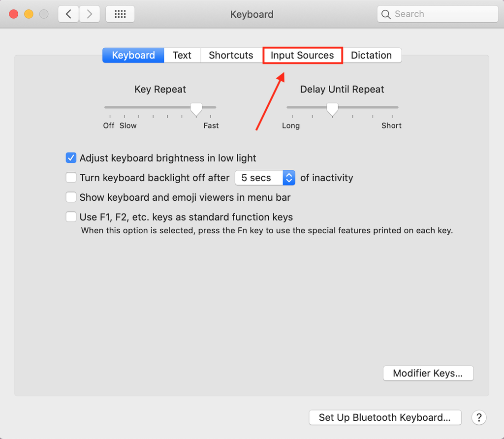Click Set Up Bluetooth Keyboard
The height and width of the screenshot is (439, 504).
385,417
